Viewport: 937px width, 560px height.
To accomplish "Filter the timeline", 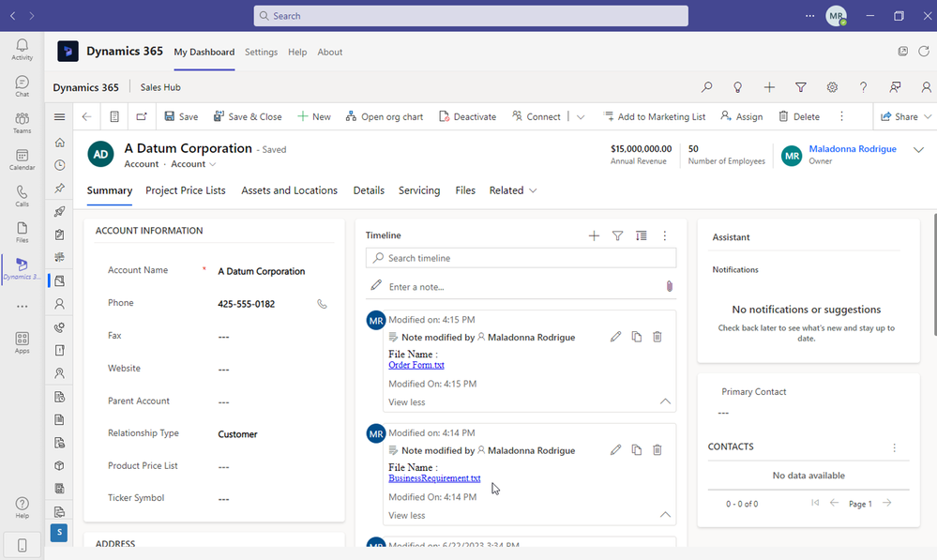I will coord(617,235).
